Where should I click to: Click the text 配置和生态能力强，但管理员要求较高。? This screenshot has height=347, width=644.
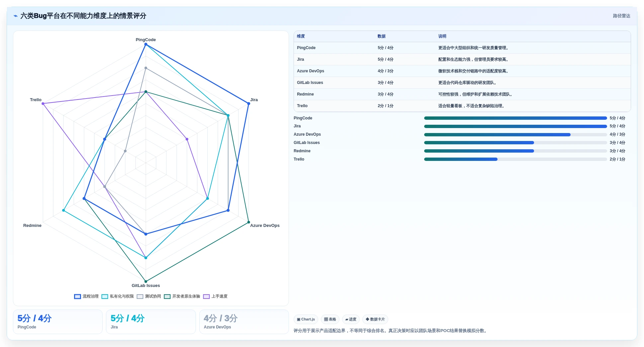474,59
